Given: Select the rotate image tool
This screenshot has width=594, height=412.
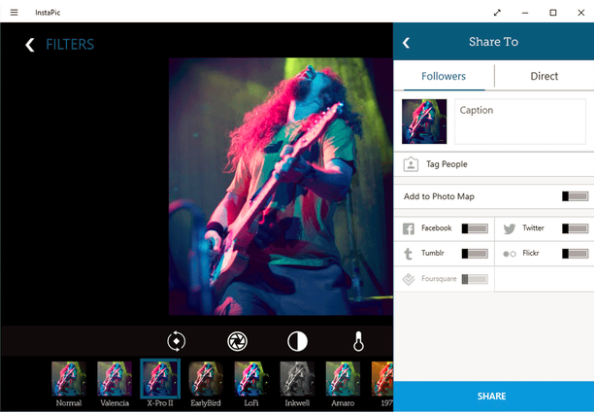Looking at the screenshot, I should [x=177, y=341].
